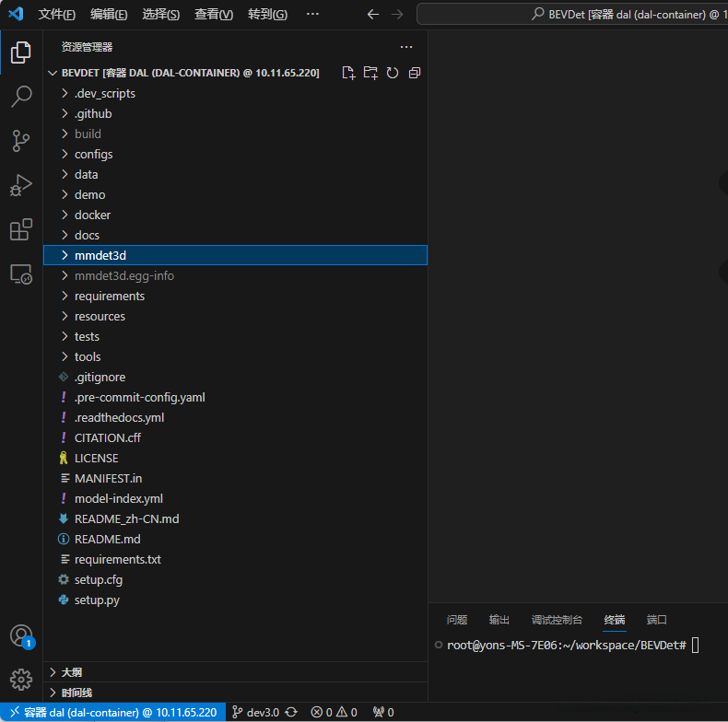Open the 选择(S) menu
The image size is (728, 722).
pyautogui.click(x=160, y=15)
